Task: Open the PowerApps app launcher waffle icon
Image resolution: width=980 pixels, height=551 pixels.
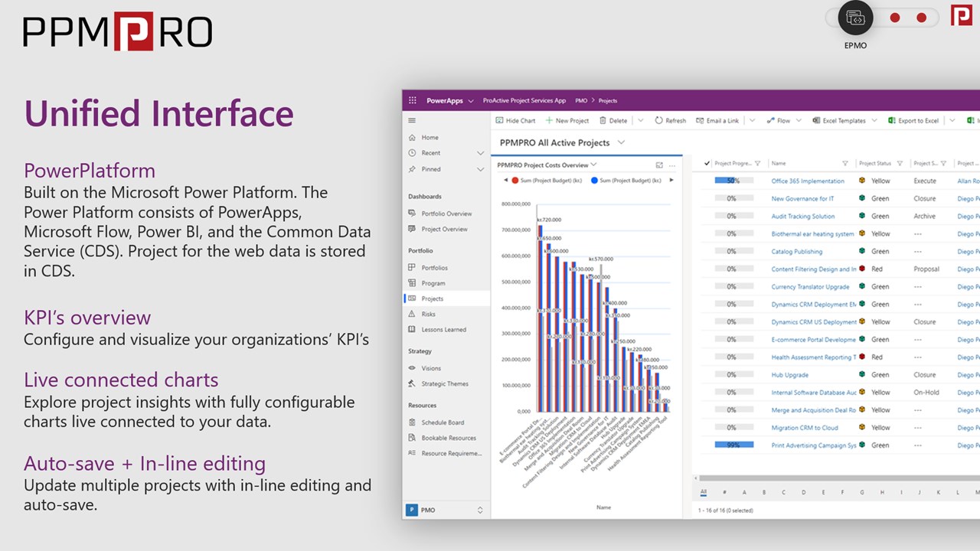Action: (x=413, y=100)
